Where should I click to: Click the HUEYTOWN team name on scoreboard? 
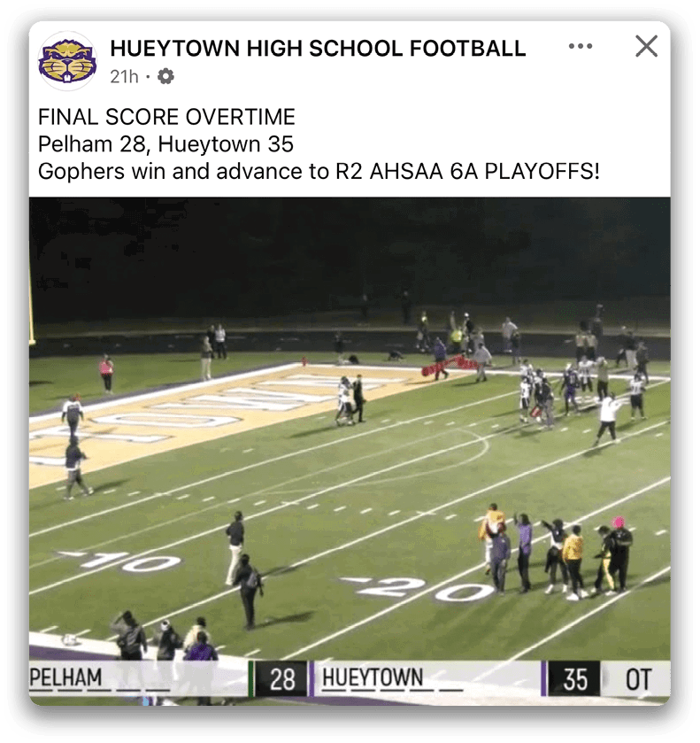click(x=373, y=677)
